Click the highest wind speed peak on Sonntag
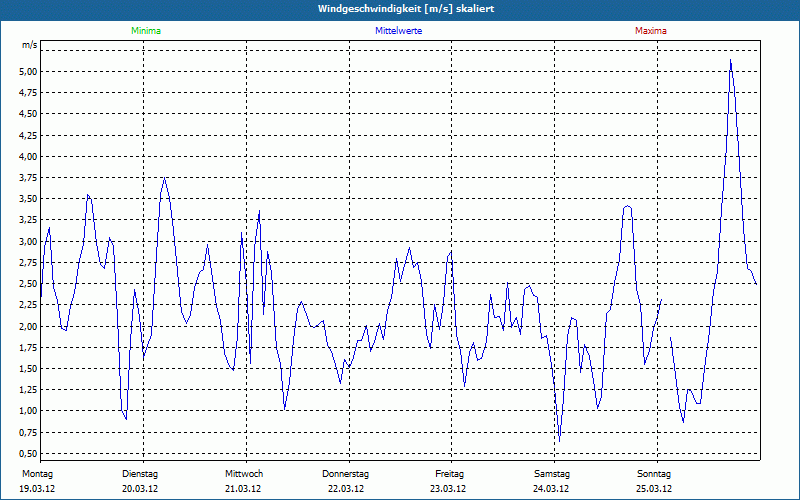Viewport: 800px width, 500px height. tap(731, 60)
